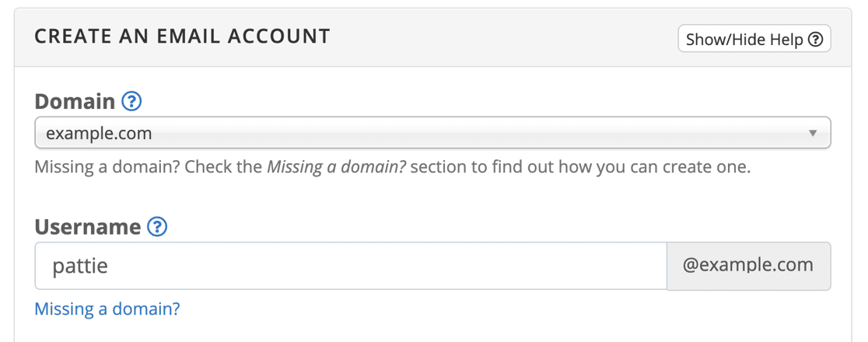Click the @example.com suffix box
Viewport: 868px width, 342px height.
(x=749, y=266)
